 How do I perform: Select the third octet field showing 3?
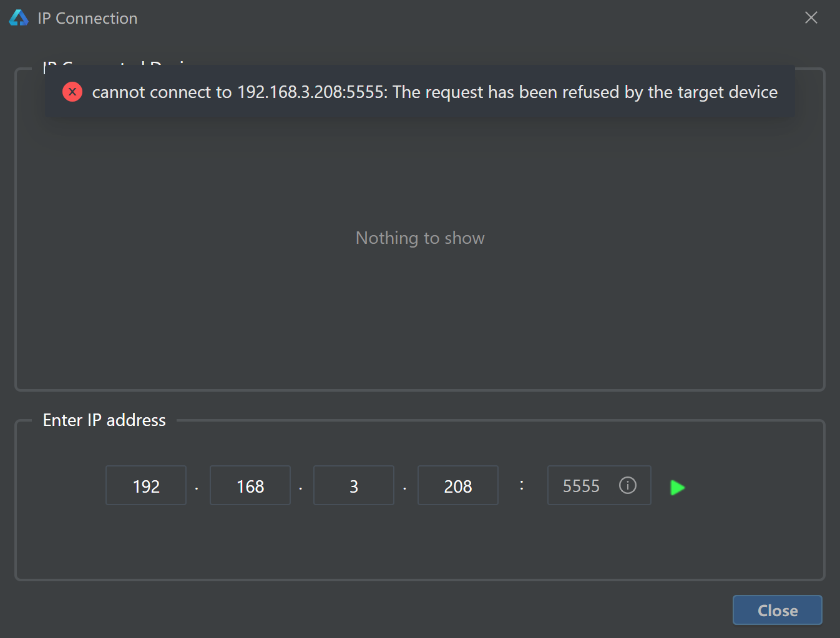(x=354, y=485)
